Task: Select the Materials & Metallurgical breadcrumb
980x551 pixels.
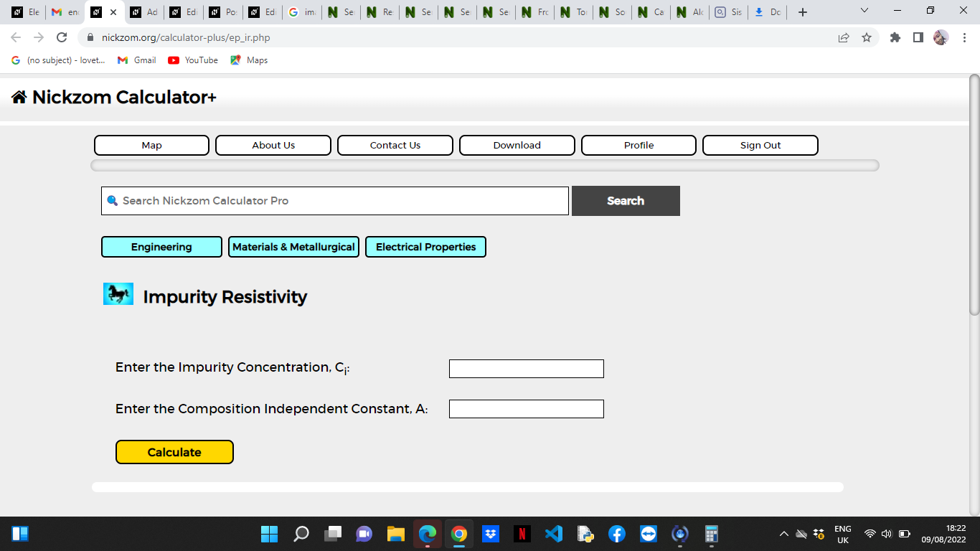Action: tap(293, 247)
